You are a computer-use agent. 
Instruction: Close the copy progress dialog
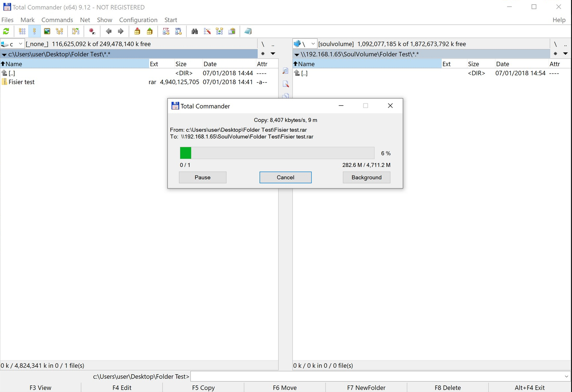[390, 105]
